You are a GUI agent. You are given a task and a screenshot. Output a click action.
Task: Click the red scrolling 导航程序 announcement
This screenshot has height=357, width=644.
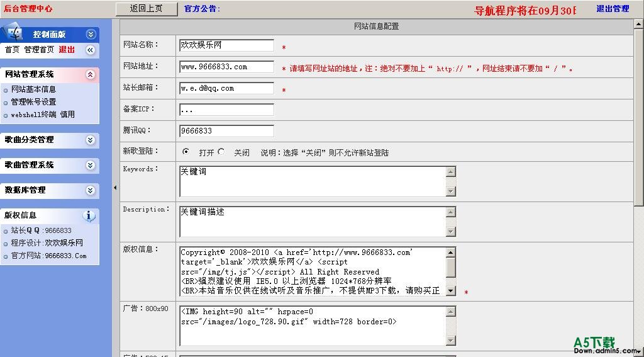pyautogui.click(x=525, y=10)
